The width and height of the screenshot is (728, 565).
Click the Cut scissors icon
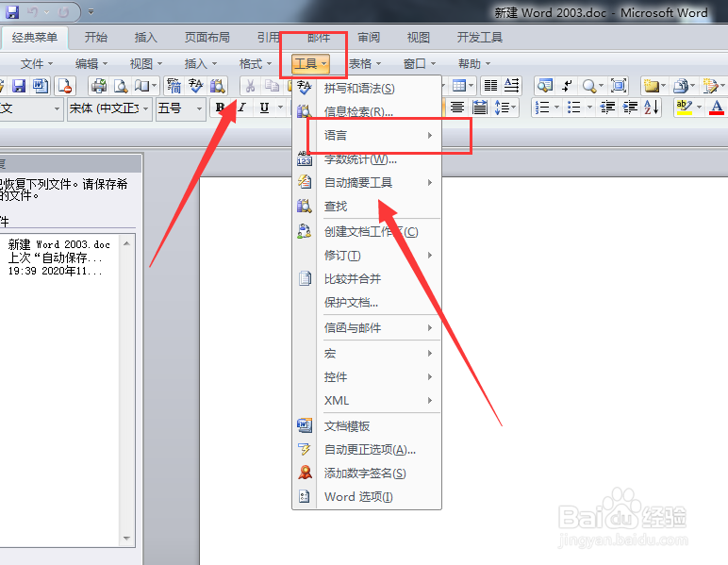[x=250, y=86]
